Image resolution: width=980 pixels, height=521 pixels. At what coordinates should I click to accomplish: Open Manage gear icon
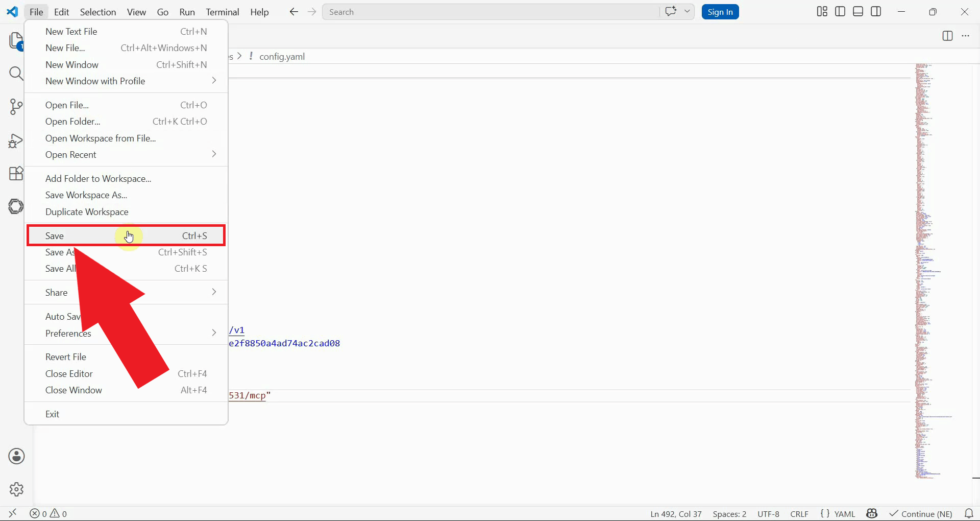click(16, 489)
